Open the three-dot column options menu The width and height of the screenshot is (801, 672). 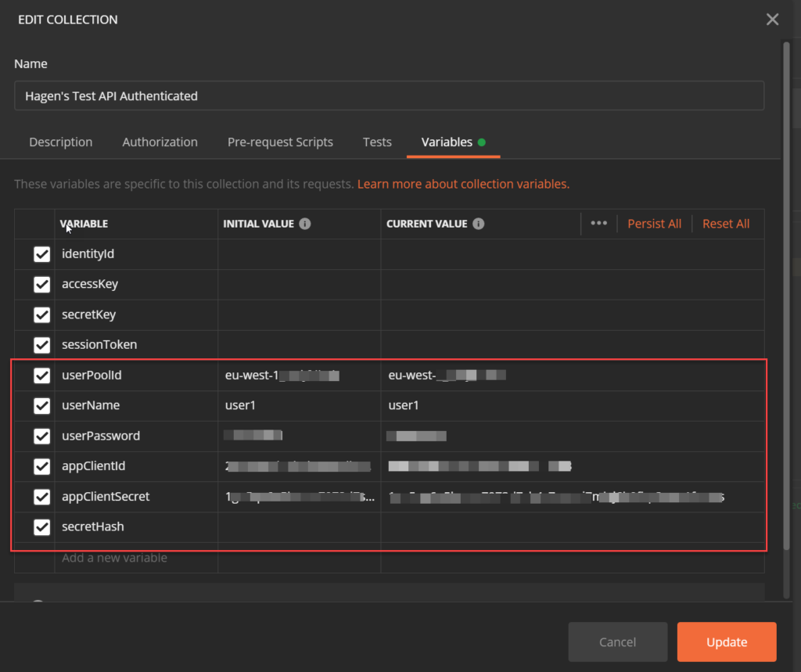pos(598,223)
